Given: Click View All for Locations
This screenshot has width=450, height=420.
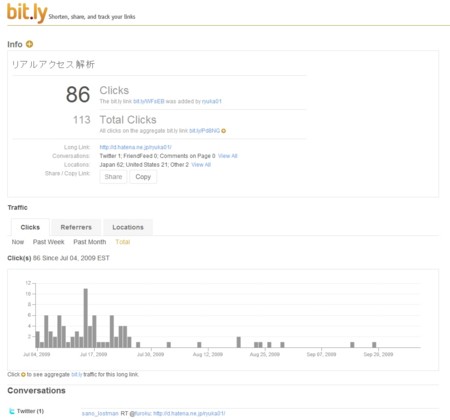Looking at the screenshot, I should pyautogui.click(x=201, y=165).
